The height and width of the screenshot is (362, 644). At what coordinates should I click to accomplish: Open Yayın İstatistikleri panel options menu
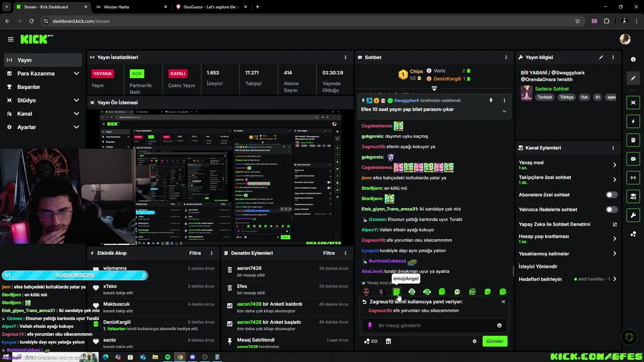pyautogui.click(x=345, y=57)
